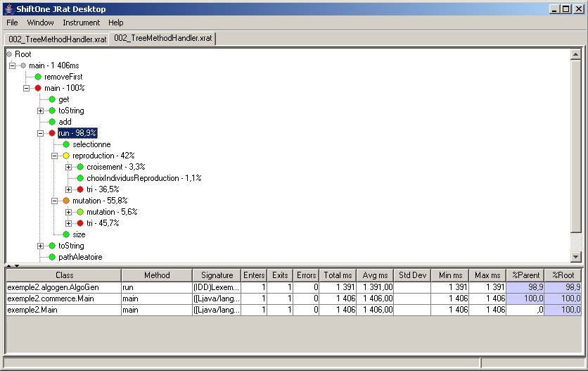Click the tree scrollbar down arrow
The height and width of the screenshot is (371, 588).
(575, 257)
